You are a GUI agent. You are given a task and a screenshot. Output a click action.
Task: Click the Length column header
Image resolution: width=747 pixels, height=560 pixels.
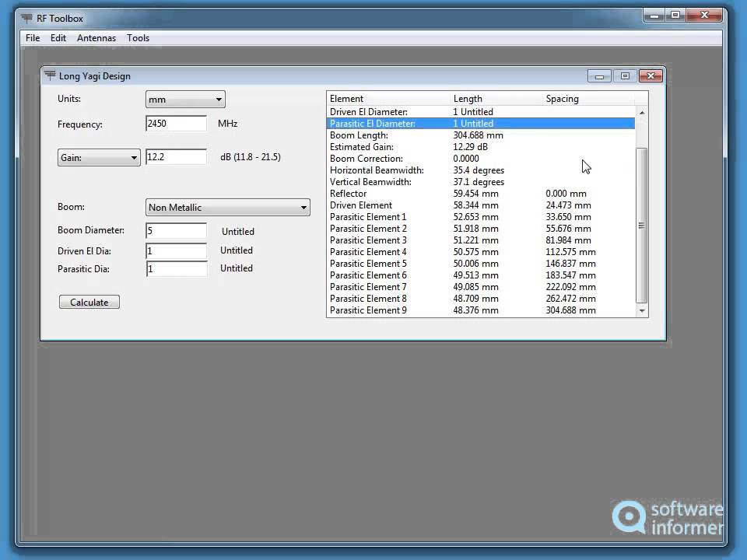click(496, 99)
